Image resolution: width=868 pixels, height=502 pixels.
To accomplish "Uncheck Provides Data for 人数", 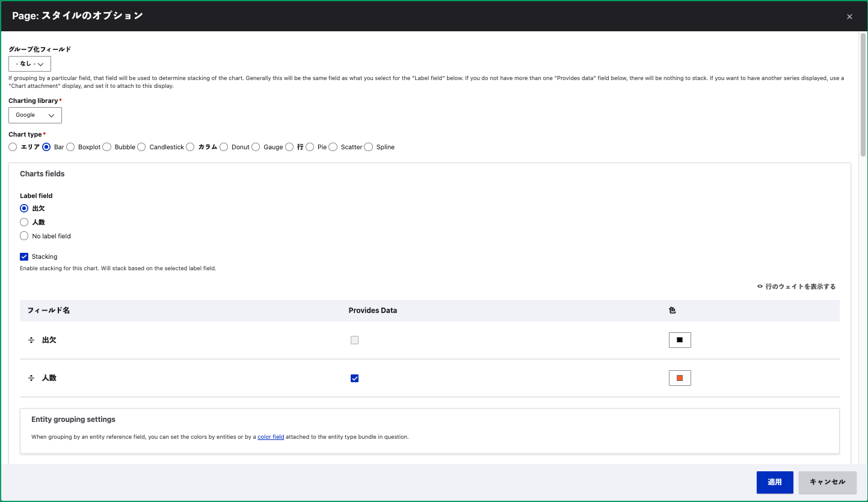I will click(354, 378).
